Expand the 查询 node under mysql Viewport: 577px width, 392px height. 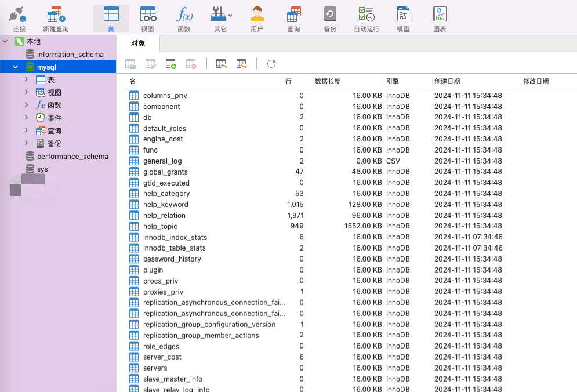click(x=26, y=130)
